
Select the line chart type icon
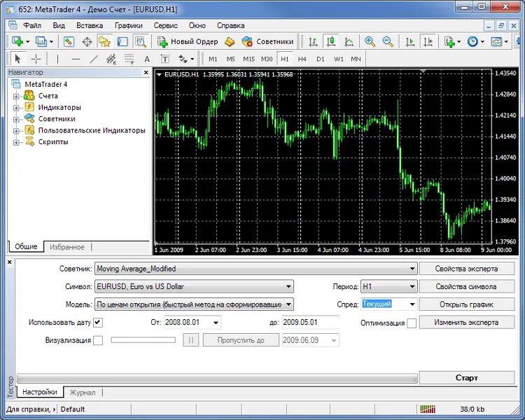[349, 41]
